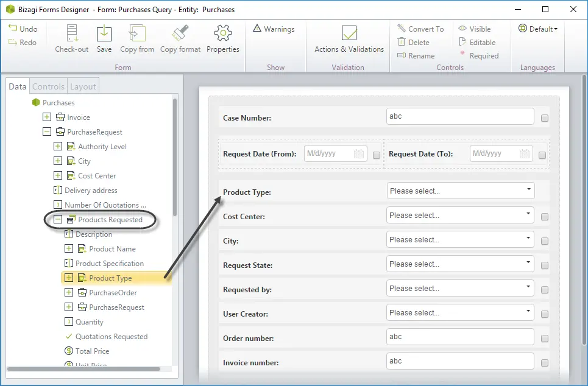588x386 pixels.
Task: Open the Product Type dropdown
Action: (x=461, y=191)
